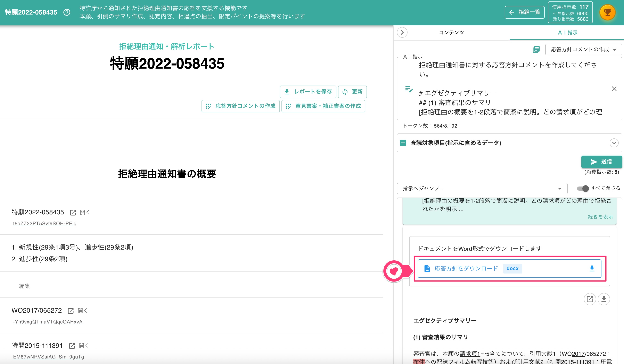624x364 pixels.
Task: Click the help question mark icon
Action: coord(67,12)
